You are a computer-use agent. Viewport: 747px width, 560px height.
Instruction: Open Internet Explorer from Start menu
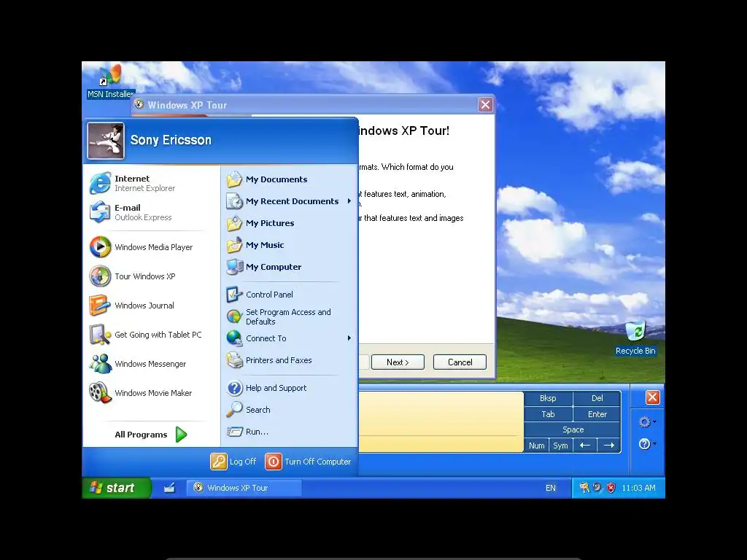coord(152,183)
